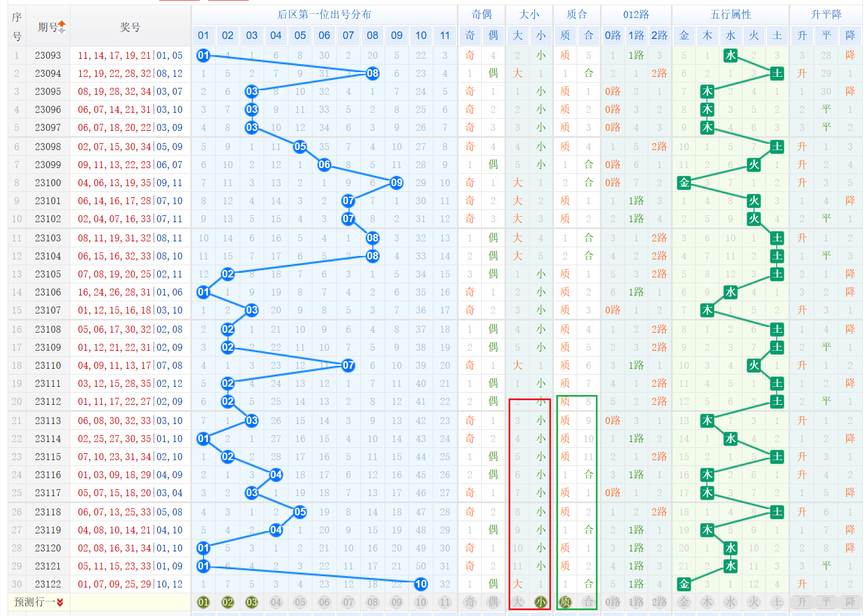Click the 期号 sort arrows icon
The height and width of the screenshot is (616, 867).
click(x=62, y=27)
